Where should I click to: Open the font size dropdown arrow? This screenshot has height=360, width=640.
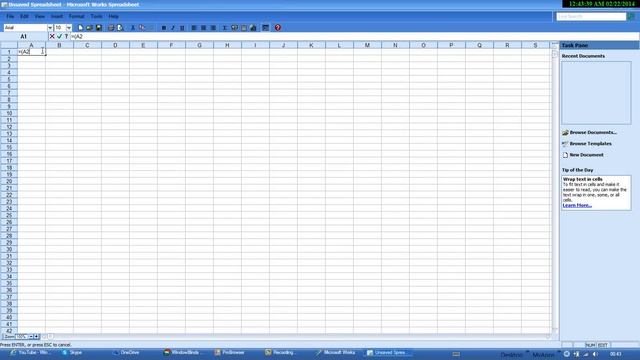coord(69,28)
